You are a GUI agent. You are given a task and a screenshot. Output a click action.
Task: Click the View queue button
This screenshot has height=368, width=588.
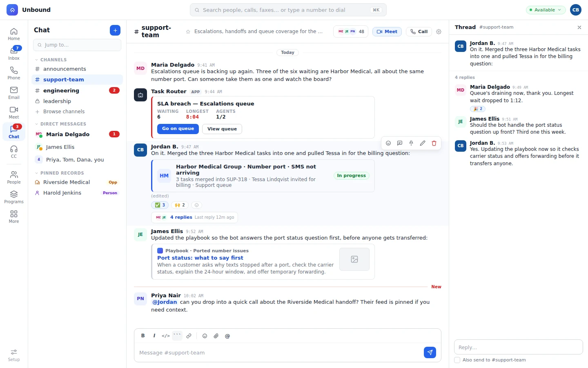222,129
